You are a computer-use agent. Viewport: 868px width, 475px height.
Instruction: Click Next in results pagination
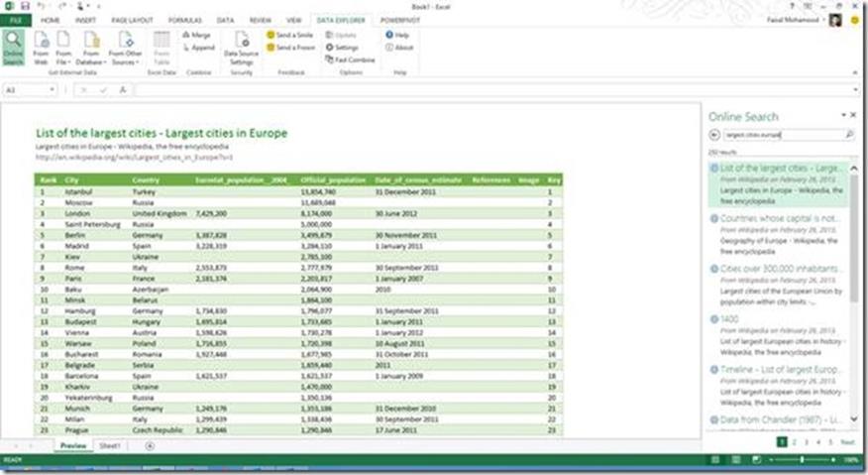(x=847, y=441)
